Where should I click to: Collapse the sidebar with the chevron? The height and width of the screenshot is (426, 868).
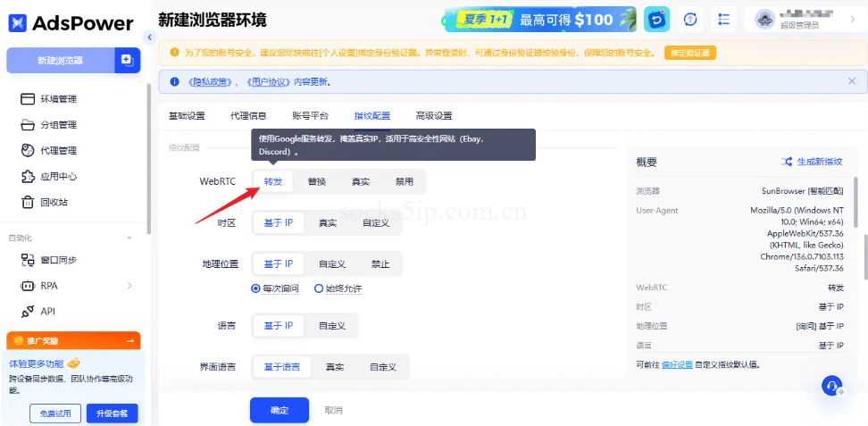click(149, 38)
